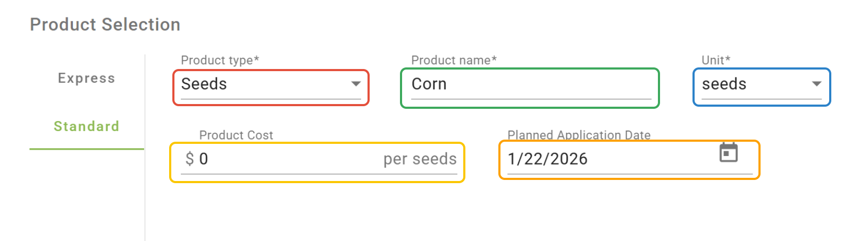Switch to the Express tab

[86, 78]
